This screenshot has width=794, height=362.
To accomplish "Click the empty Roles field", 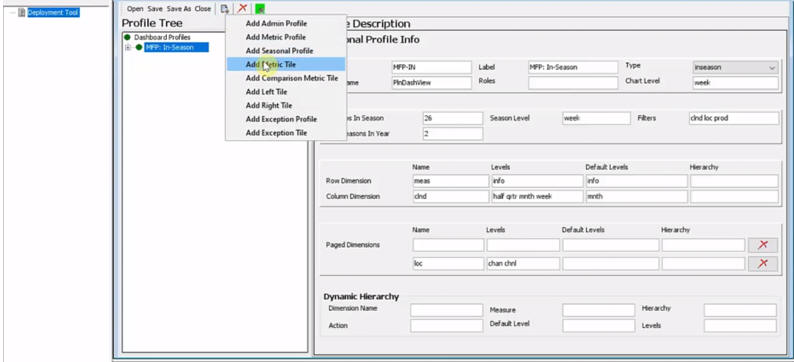I will tap(573, 83).
